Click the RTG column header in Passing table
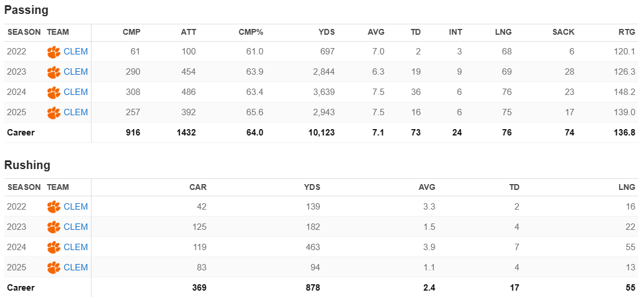Screen dimensions: 644x297 (x=627, y=32)
